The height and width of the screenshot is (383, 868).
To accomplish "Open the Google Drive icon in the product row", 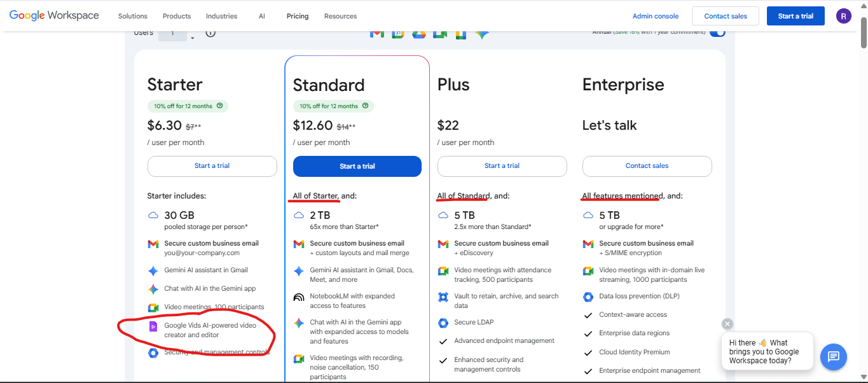I will [x=418, y=34].
